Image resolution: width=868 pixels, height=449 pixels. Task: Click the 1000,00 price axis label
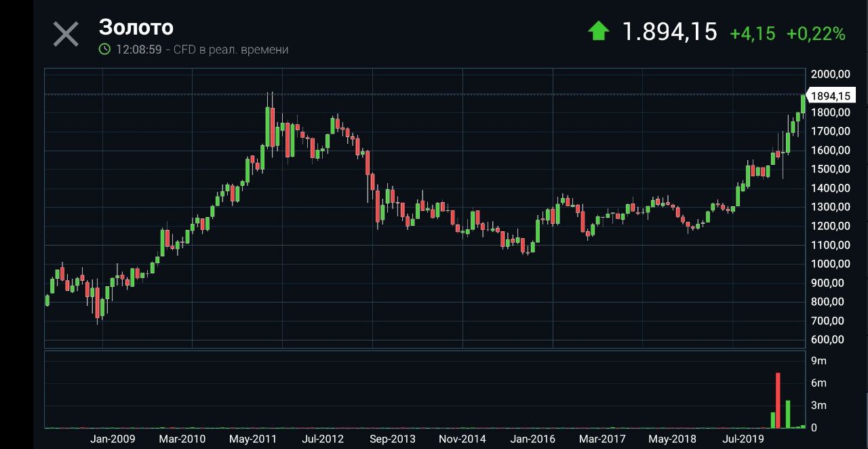point(830,264)
